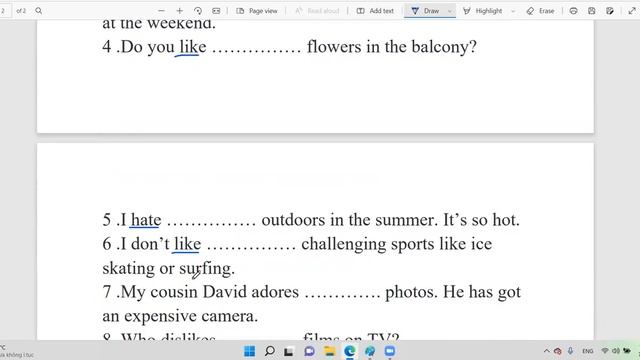The width and height of the screenshot is (640, 360).
Task: Open the blue globe app next to Edge
Action: (370, 351)
